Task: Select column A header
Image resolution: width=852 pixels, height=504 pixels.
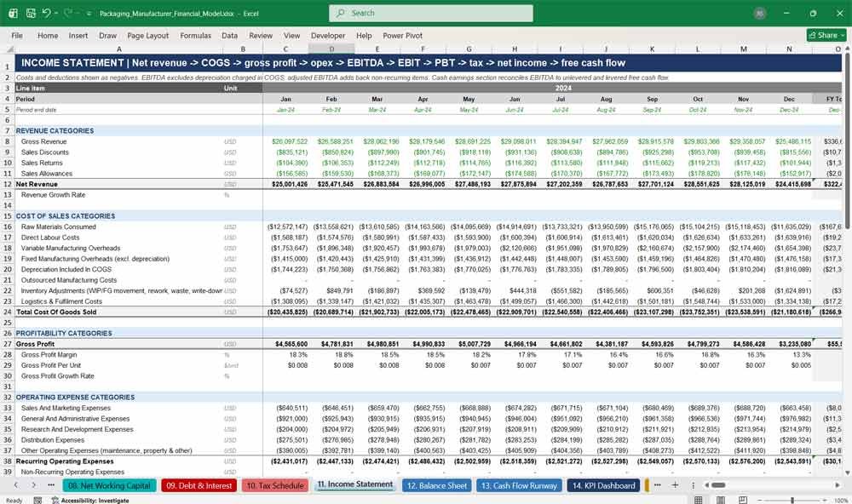Action: tap(119, 49)
